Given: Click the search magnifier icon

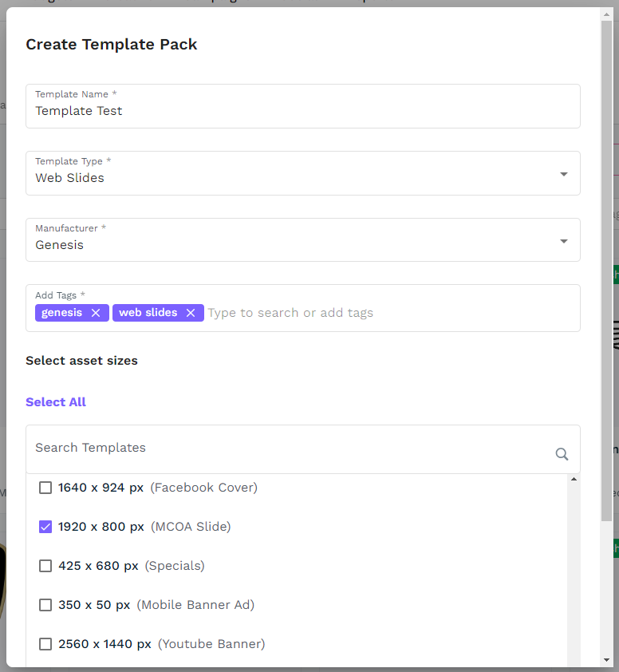Looking at the screenshot, I should point(562,454).
